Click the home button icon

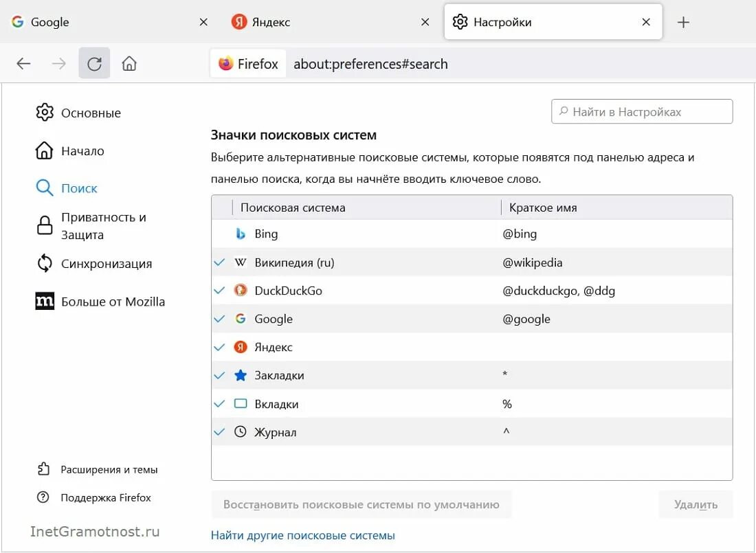tap(129, 64)
